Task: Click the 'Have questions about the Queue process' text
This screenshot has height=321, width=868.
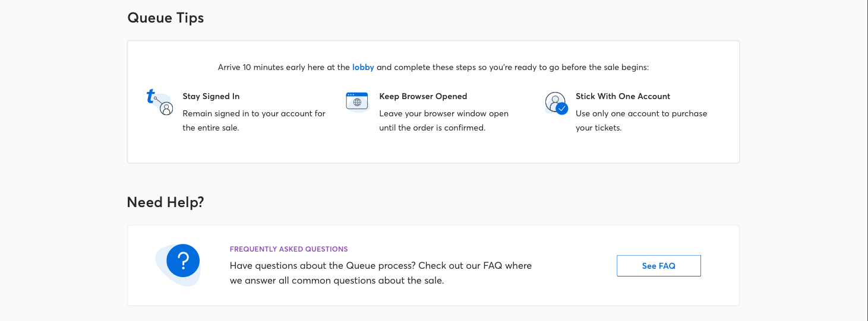Action: tap(381, 265)
